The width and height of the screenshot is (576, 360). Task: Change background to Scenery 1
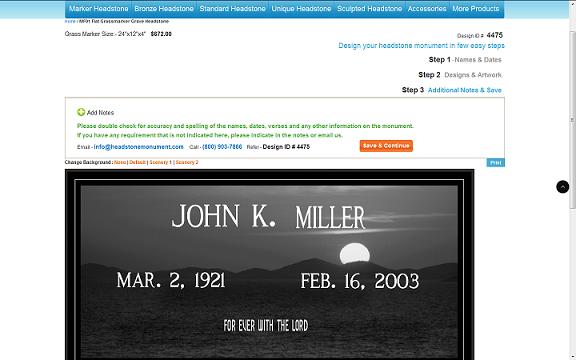pyautogui.click(x=161, y=162)
